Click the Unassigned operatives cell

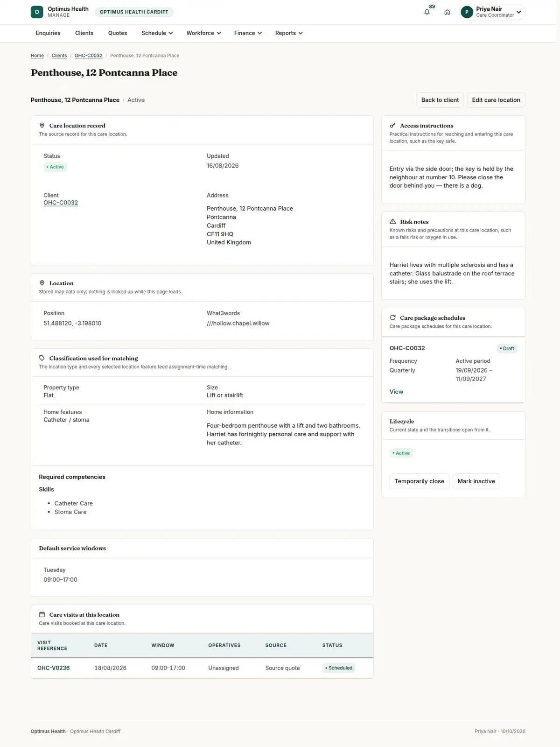tap(224, 668)
